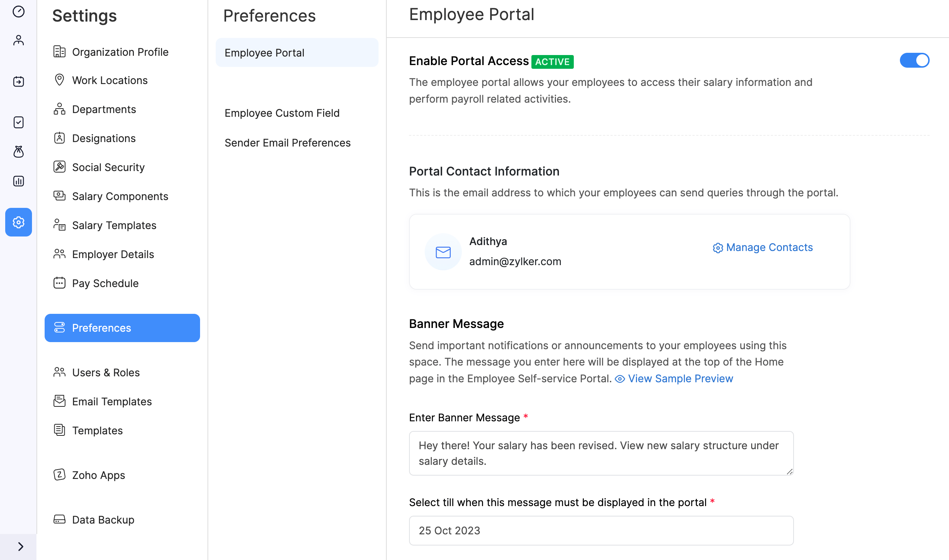
Task: Select Sender Email Preferences
Action: 287,143
